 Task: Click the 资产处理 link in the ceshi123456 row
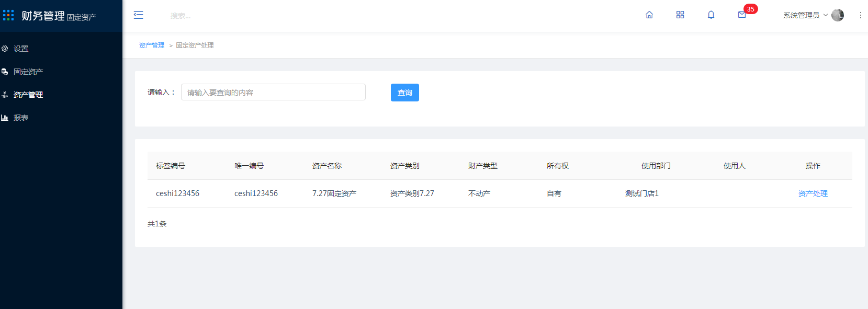click(813, 193)
